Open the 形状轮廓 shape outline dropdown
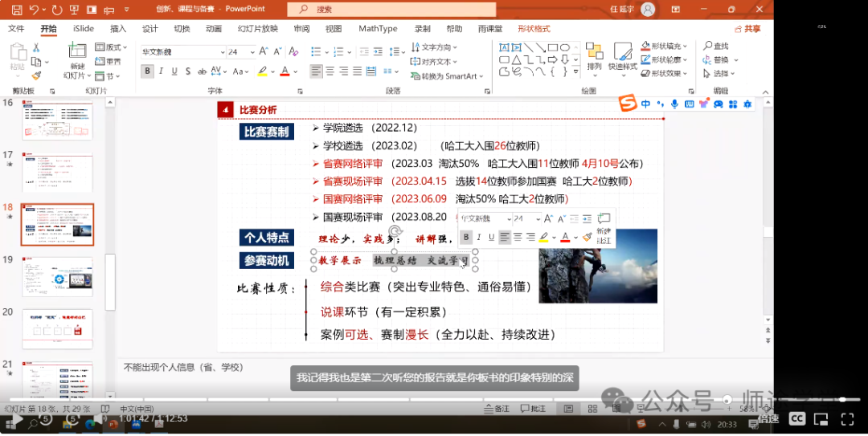 [664, 59]
